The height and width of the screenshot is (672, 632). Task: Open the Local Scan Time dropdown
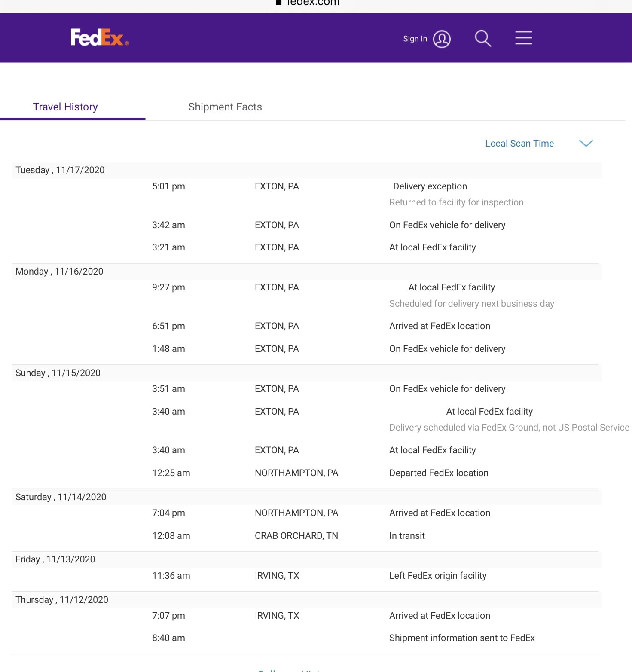tap(519, 144)
